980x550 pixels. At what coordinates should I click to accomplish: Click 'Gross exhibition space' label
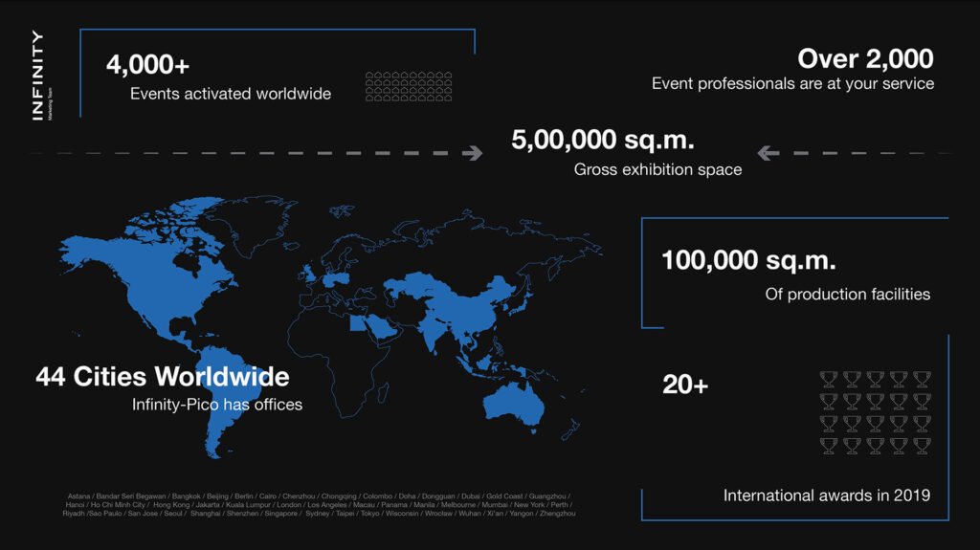tap(657, 170)
